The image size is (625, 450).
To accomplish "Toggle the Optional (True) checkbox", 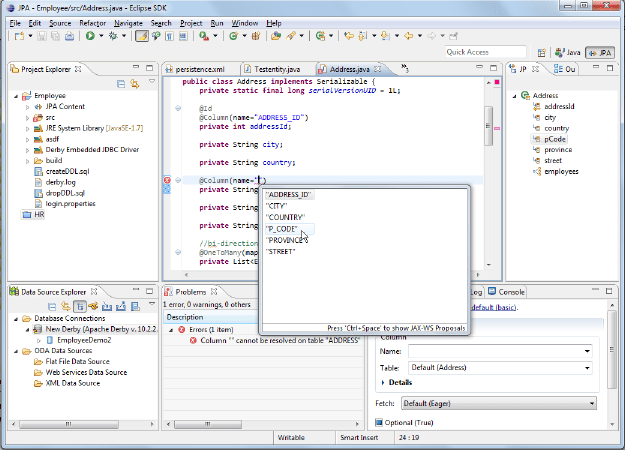I will (379, 422).
